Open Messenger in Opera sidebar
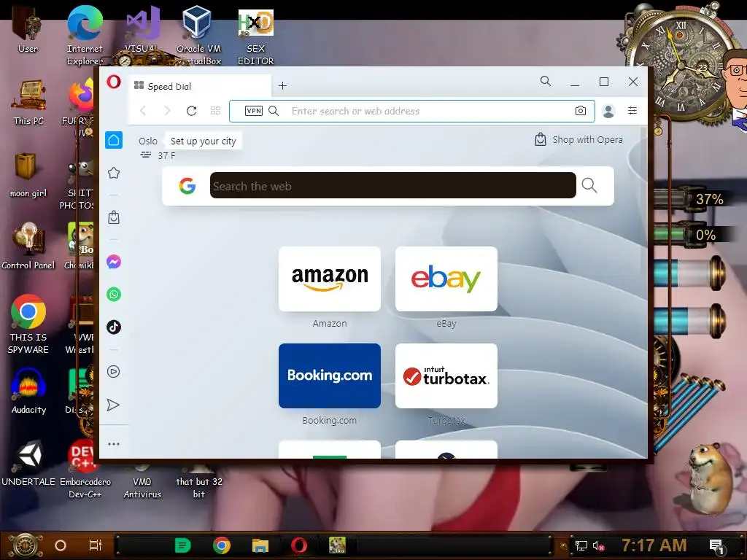Image resolution: width=747 pixels, height=560 pixels. (x=114, y=262)
